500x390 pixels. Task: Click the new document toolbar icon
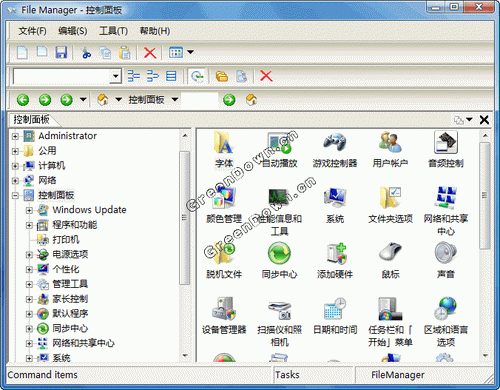(22, 52)
